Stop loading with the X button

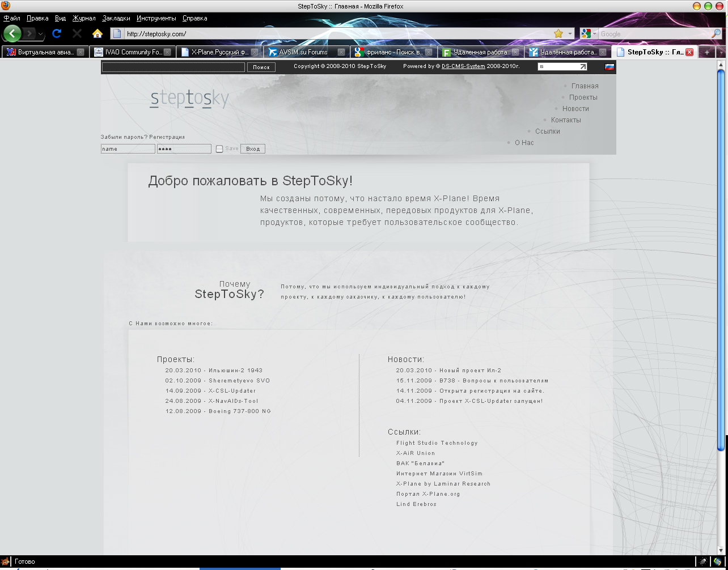tap(77, 33)
